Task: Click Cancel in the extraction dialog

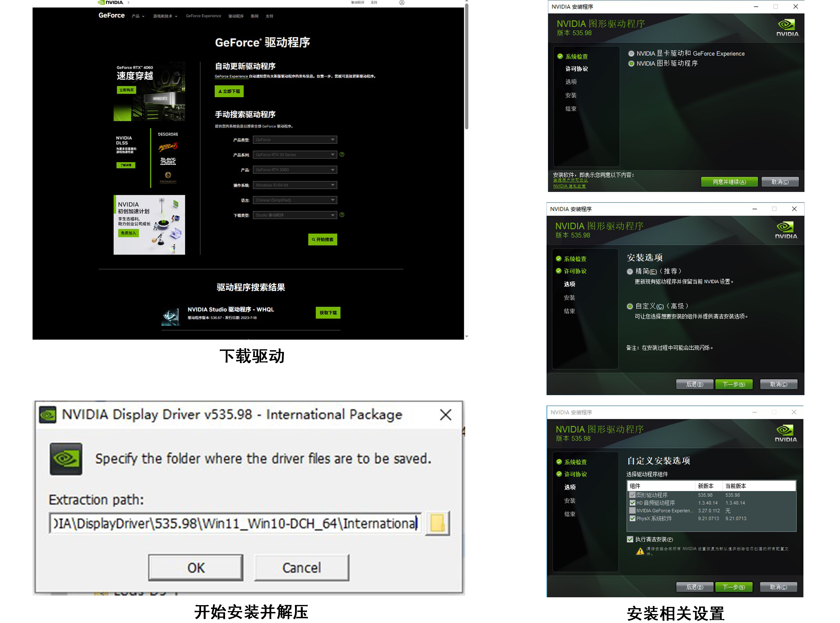Action: [302, 568]
